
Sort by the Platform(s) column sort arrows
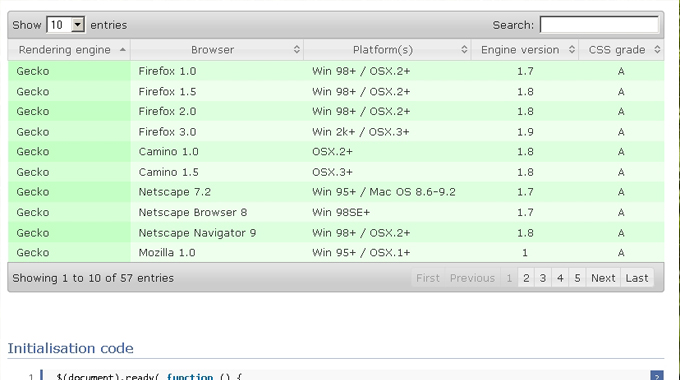tap(464, 50)
